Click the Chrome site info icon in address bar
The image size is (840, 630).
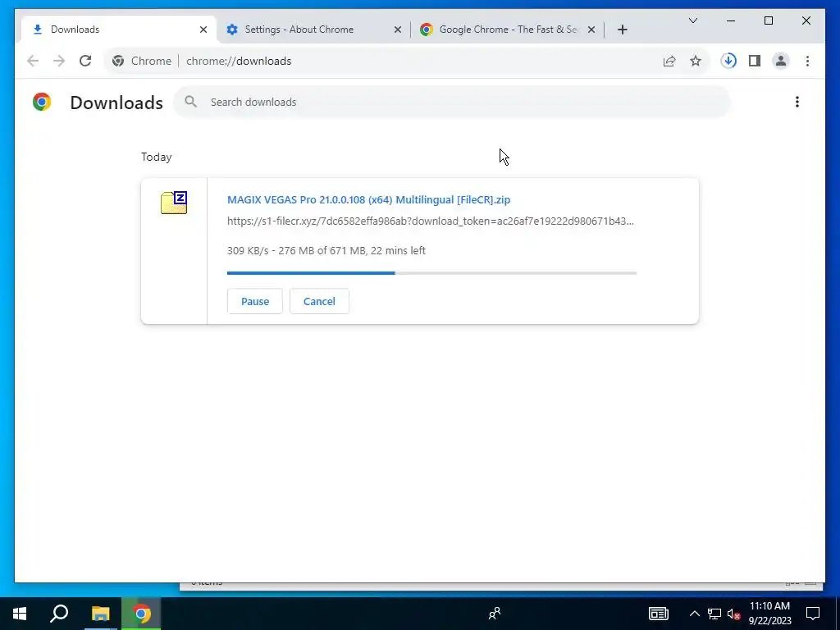coord(118,61)
